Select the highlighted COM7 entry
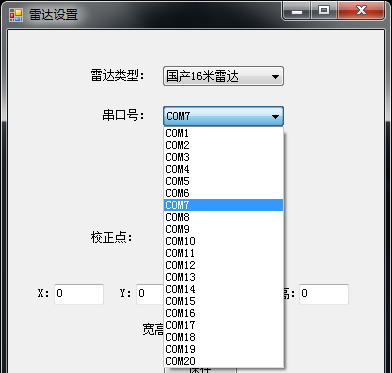 [223, 205]
